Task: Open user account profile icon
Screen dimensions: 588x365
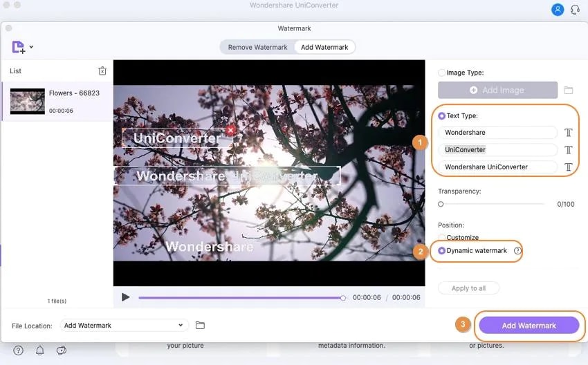Action: pyautogui.click(x=558, y=10)
